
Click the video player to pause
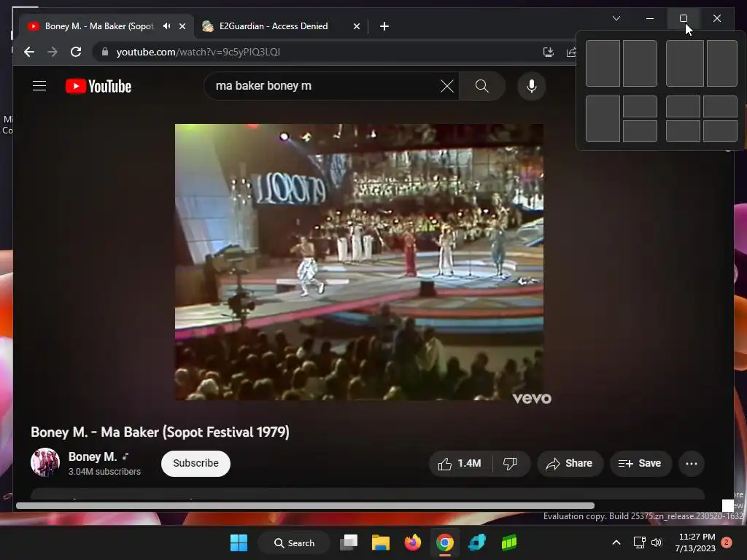pos(359,262)
